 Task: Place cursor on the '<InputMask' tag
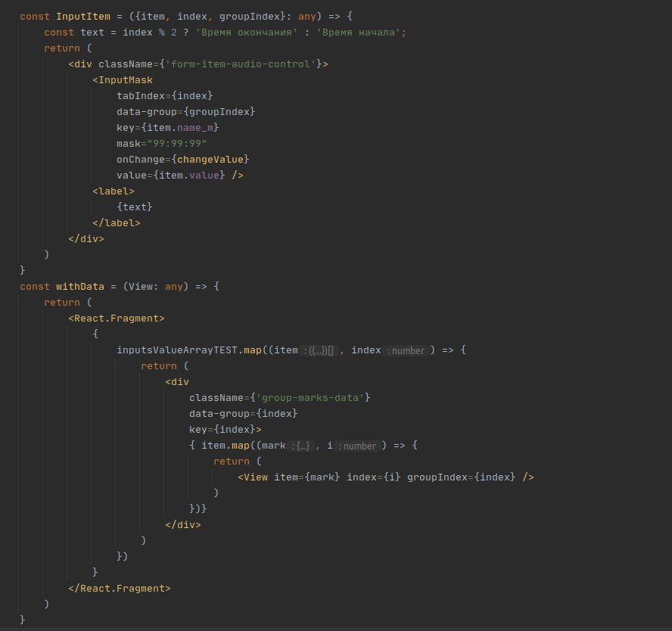(123, 80)
